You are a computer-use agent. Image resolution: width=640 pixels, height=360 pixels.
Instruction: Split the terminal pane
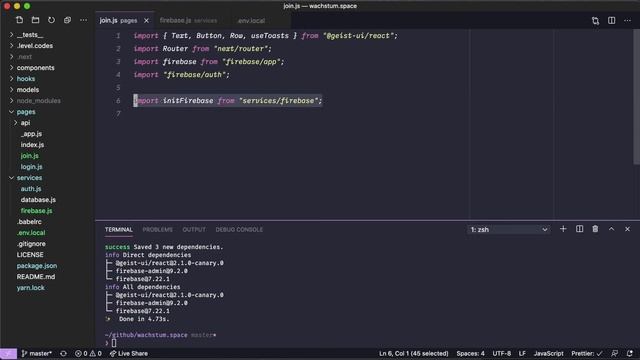579,229
